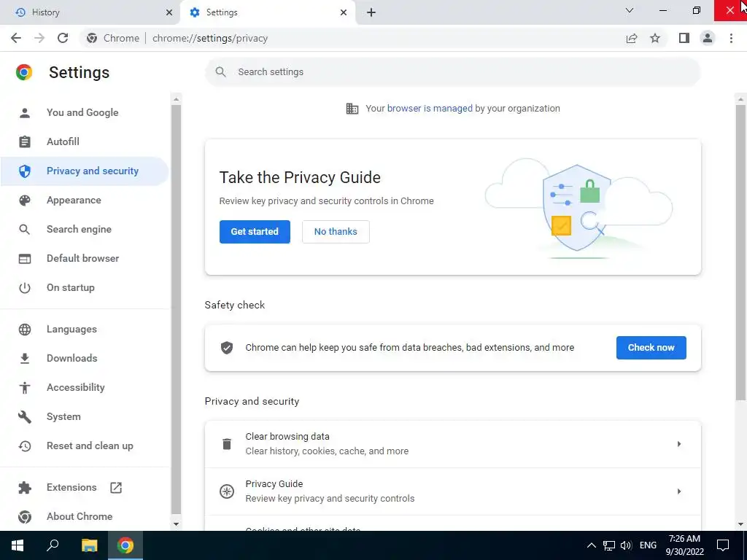
Task: Select Privacy and security in sidebar
Action: (85, 171)
